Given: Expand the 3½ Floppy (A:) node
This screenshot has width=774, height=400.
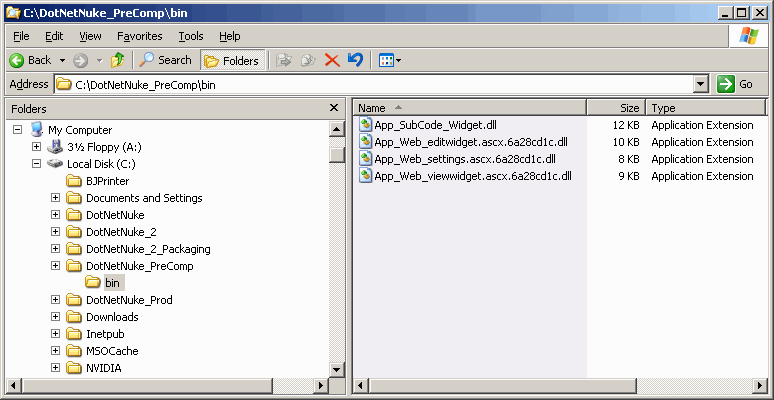Looking at the screenshot, I should [36, 147].
